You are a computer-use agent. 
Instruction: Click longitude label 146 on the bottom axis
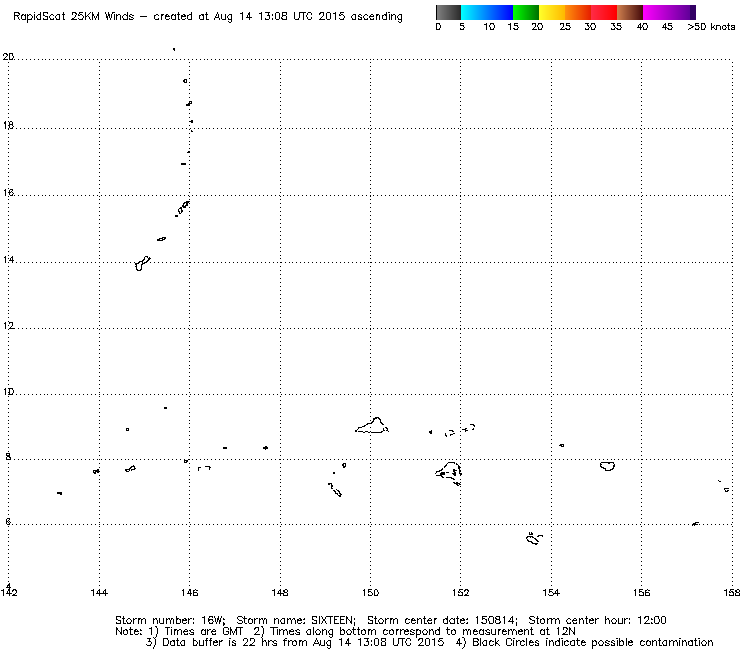point(189,592)
